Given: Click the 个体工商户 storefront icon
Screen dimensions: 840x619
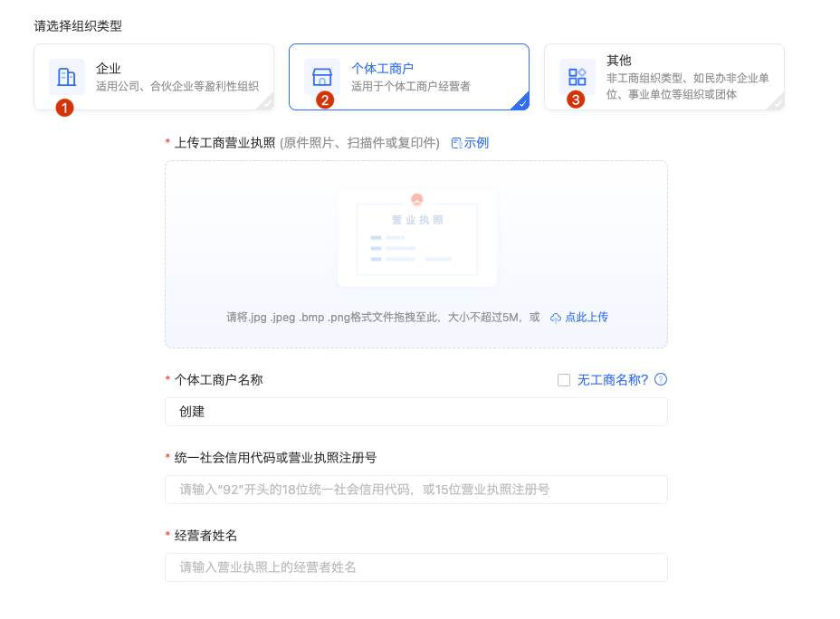Looking at the screenshot, I should click(x=322, y=77).
